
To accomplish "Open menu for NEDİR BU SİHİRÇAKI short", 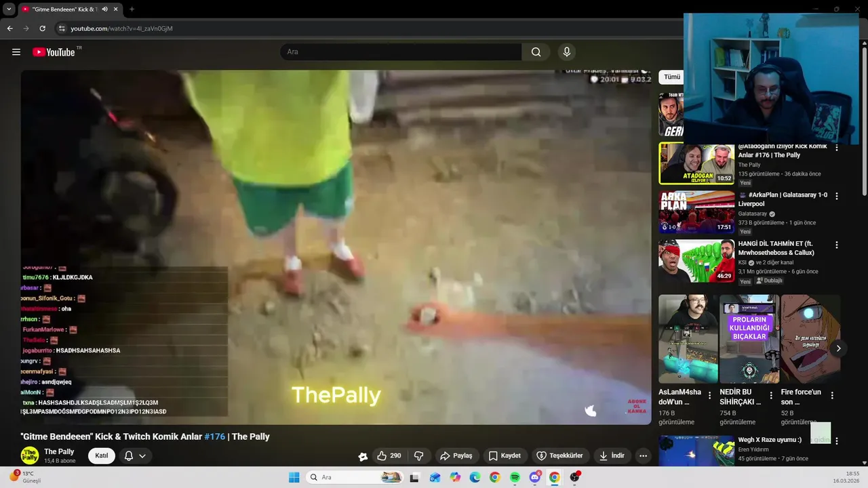I will (771, 395).
